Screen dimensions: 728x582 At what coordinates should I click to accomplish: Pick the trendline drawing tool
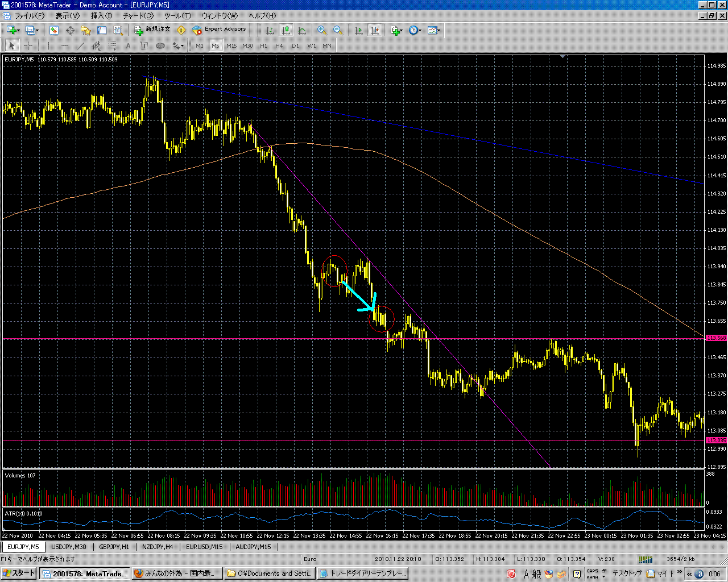click(80, 45)
